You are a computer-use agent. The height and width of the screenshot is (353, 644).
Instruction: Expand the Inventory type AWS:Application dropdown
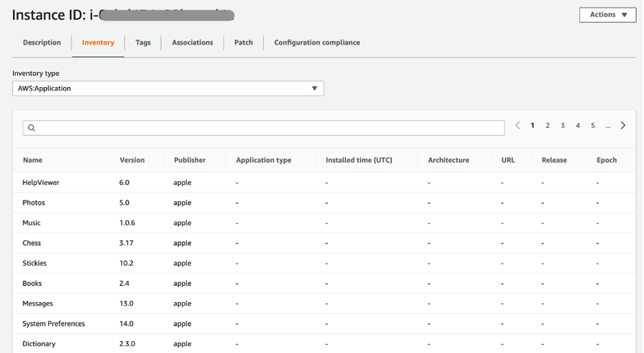(x=168, y=88)
